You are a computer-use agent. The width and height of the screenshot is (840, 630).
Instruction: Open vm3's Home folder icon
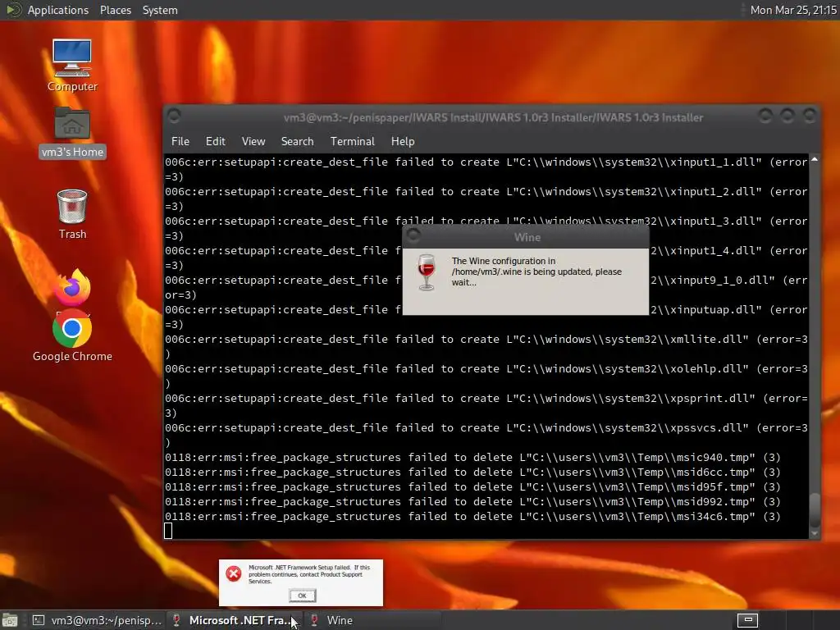click(x=72, y=133)
